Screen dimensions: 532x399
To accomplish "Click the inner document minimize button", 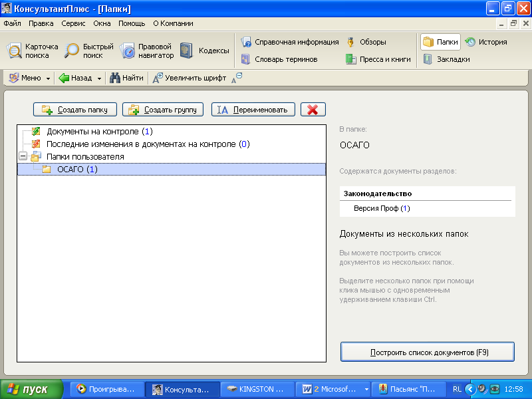I will coord(501,23).
